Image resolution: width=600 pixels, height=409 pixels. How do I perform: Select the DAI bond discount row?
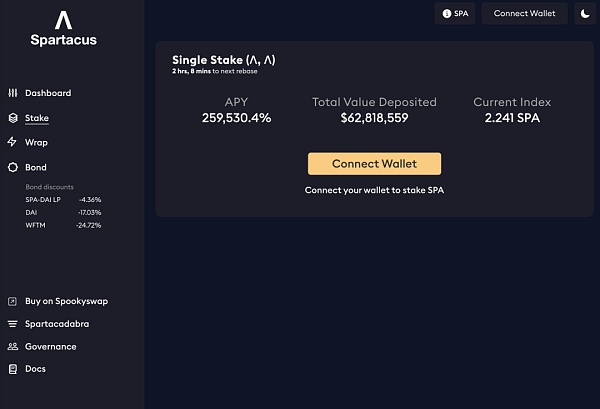63,212
